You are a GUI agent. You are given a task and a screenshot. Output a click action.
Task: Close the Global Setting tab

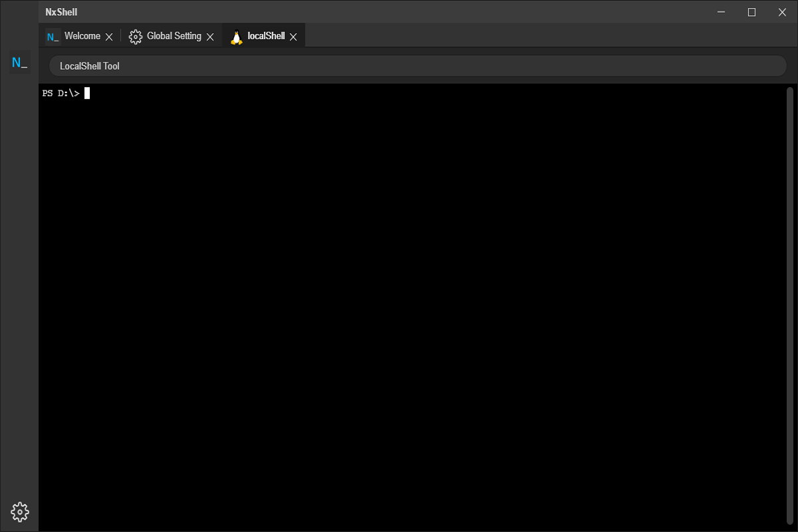point(210,37)
